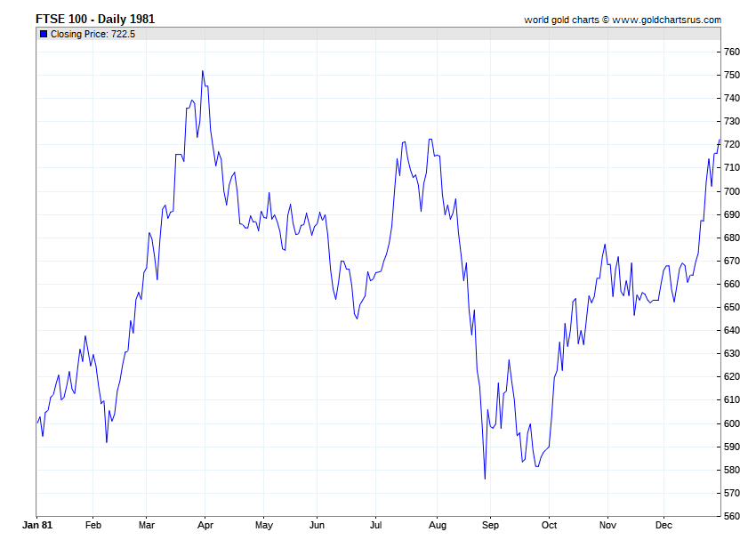
Task: Click the 'Sep' x-axis label
Action: [x=490, y=525]
